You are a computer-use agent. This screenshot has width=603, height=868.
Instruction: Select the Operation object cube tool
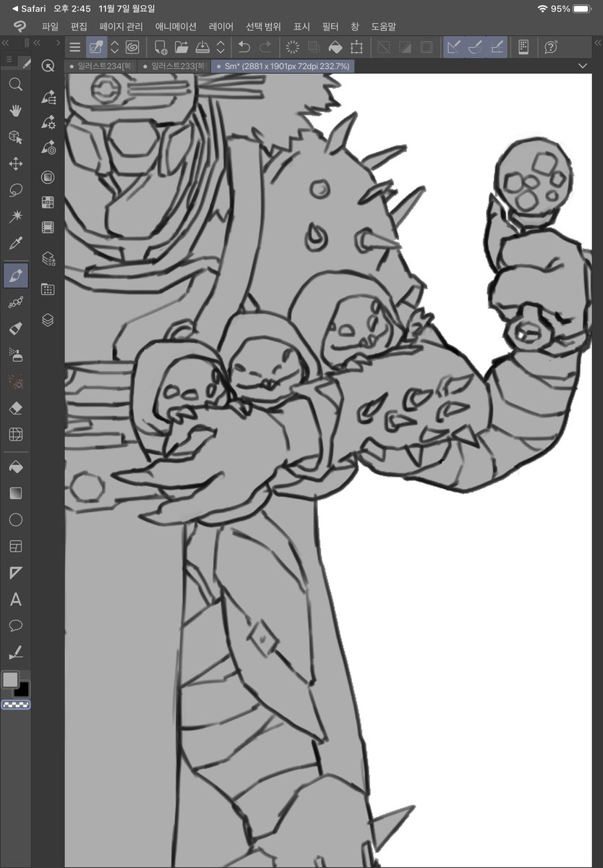tap(15, 137)
